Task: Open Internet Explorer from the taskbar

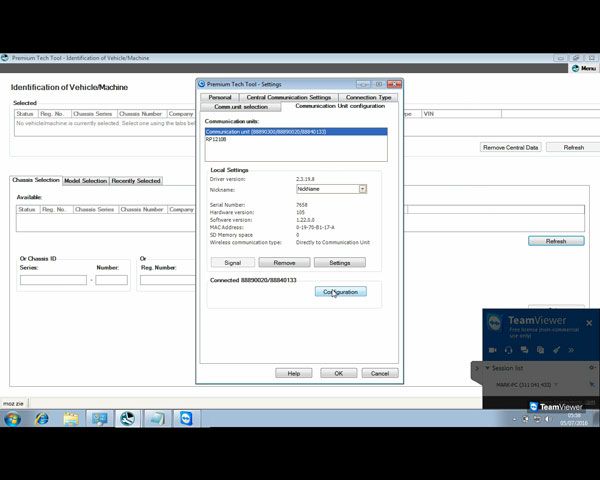Action: 42,419
